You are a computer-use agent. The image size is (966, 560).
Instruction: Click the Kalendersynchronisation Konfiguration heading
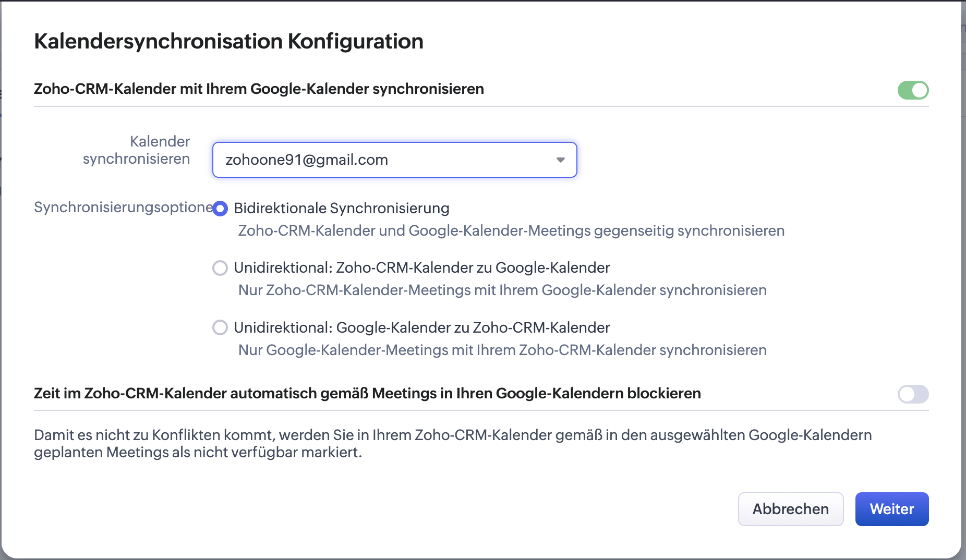pos(228,41)
